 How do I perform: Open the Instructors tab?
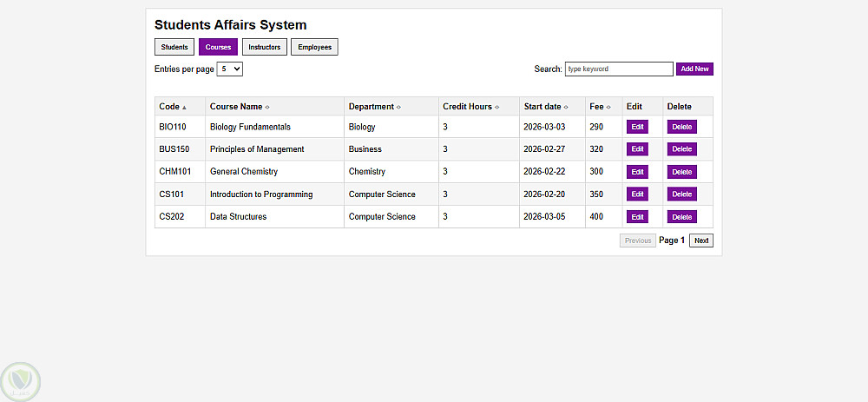[x=264, y=47]
